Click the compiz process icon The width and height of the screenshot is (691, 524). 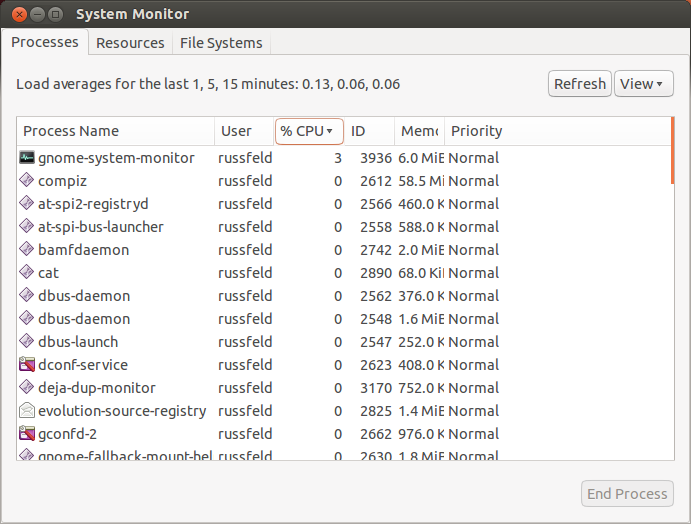point(27,181)
